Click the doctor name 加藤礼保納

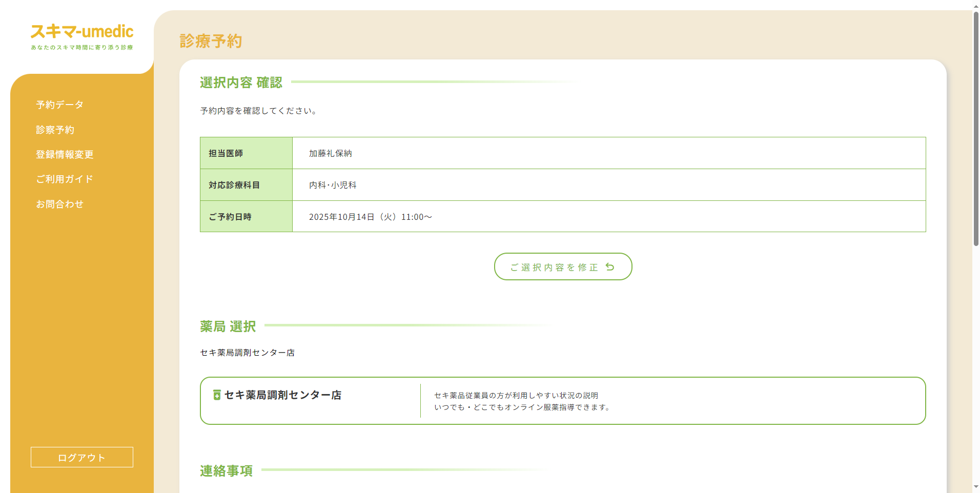[330, 153]
